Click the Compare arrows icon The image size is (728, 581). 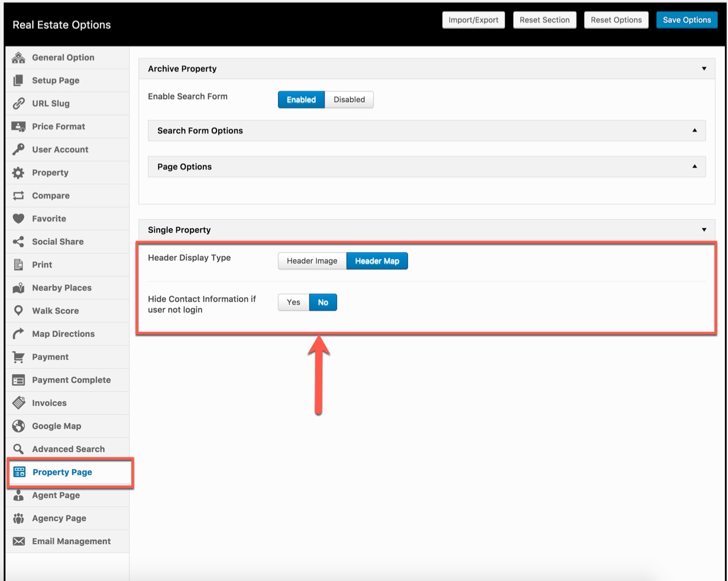coord(18,196)
